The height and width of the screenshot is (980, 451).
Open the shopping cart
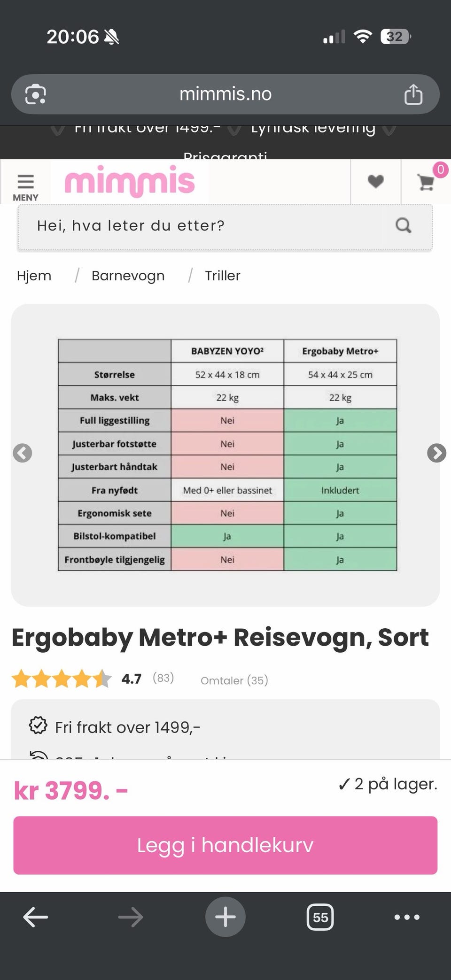point(426,182)
